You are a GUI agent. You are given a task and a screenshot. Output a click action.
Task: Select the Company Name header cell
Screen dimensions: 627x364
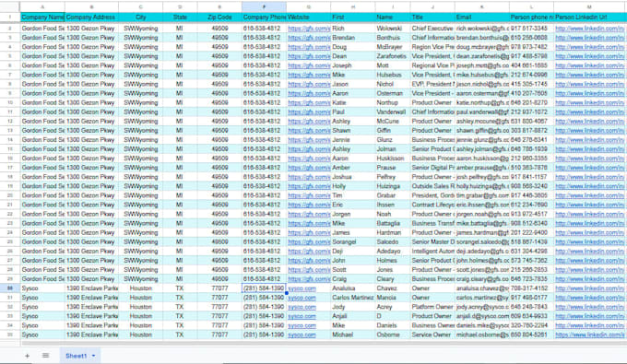coord(42,18)
